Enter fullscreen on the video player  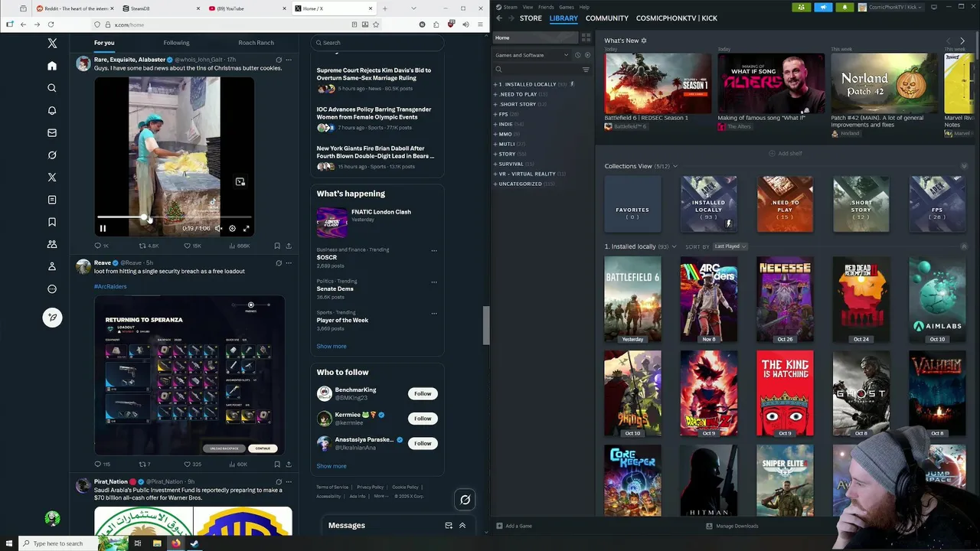pyautogui.click(x=246, y=228)
